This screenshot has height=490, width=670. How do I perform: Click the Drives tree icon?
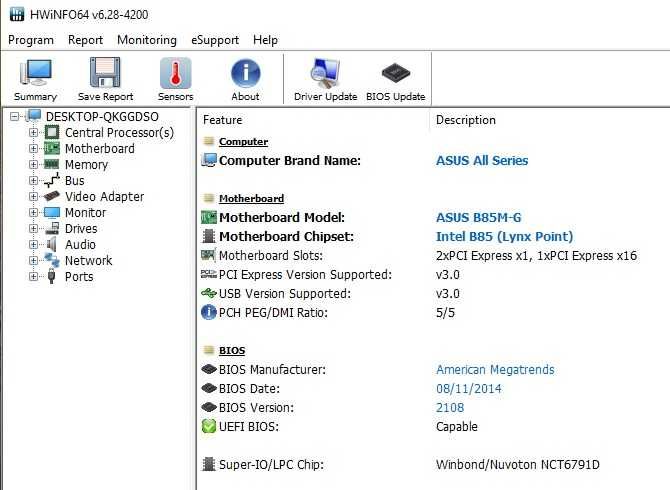pyautogui.click(x=52, y=228)
